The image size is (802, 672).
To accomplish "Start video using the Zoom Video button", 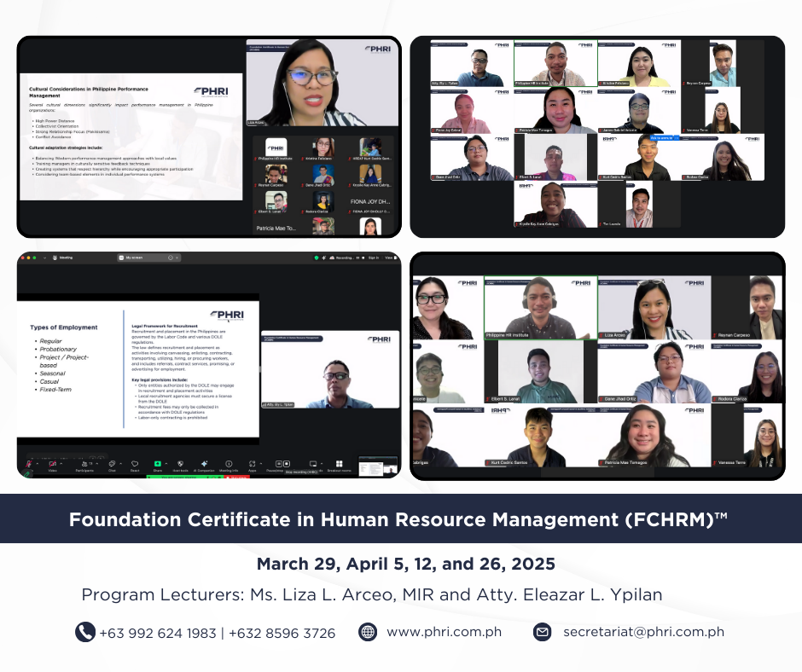I will (52, 464).
